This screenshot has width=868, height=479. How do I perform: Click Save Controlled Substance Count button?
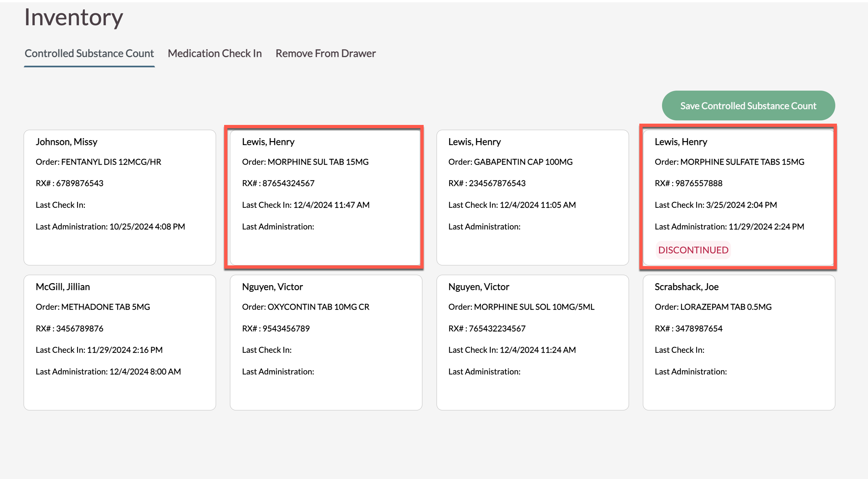pyautogui.click(x=748, y=106)
